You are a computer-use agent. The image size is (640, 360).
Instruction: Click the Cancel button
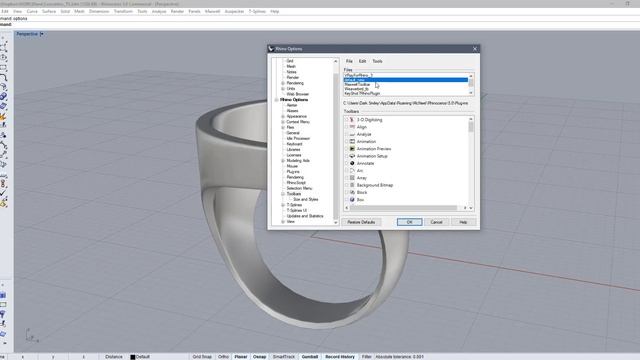[x=436, y=222]
